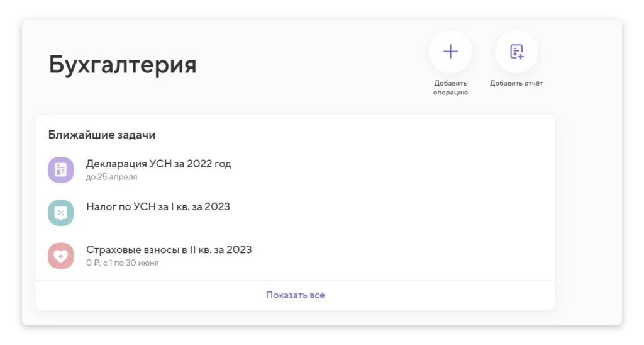This screenshot has width=644, height=345.
Task: Open the purple declaration document icon
Action: (61, 170)
